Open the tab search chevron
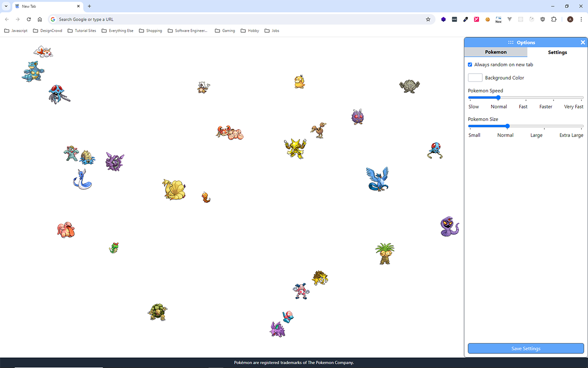Image resolution: width=588 pixels, height=368 pixels. tap(5, 6)
